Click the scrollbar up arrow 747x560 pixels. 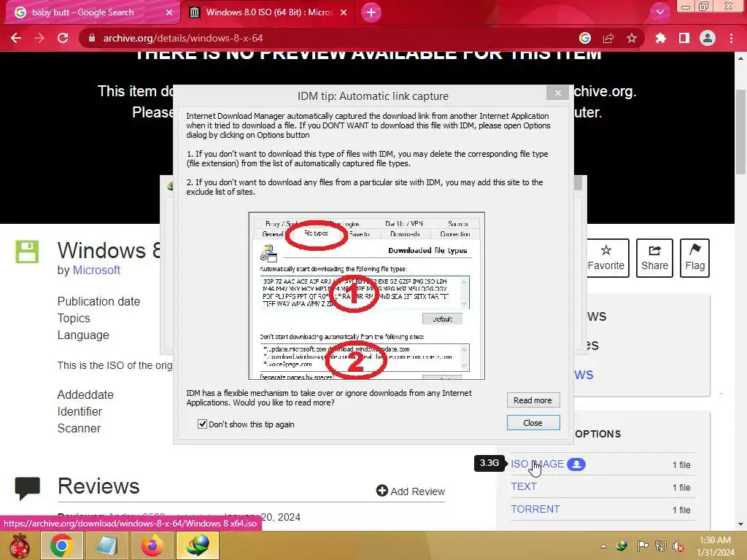click(740, 58)
